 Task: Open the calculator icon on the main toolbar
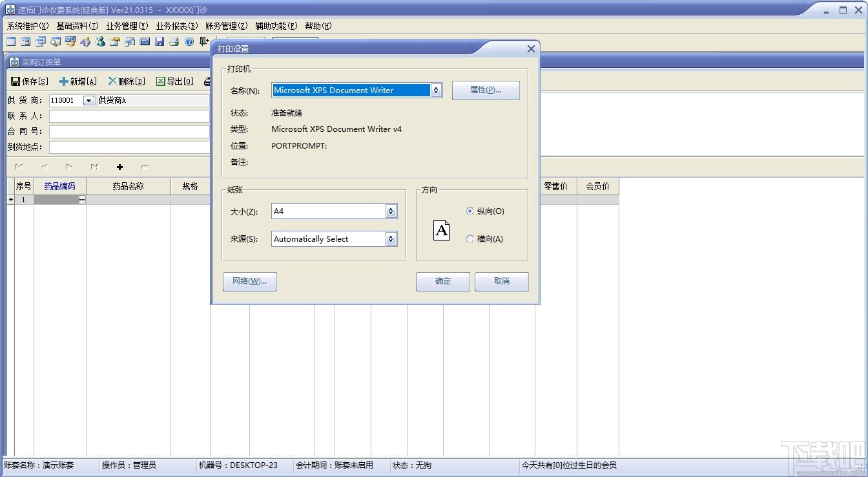(x=143, y=41)
